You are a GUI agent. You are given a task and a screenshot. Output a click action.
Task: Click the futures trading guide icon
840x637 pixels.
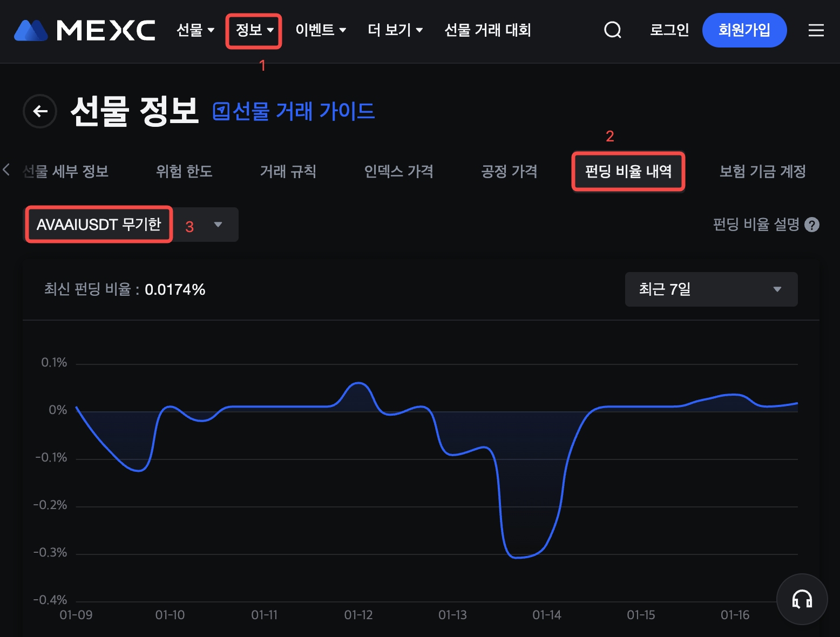221,112
